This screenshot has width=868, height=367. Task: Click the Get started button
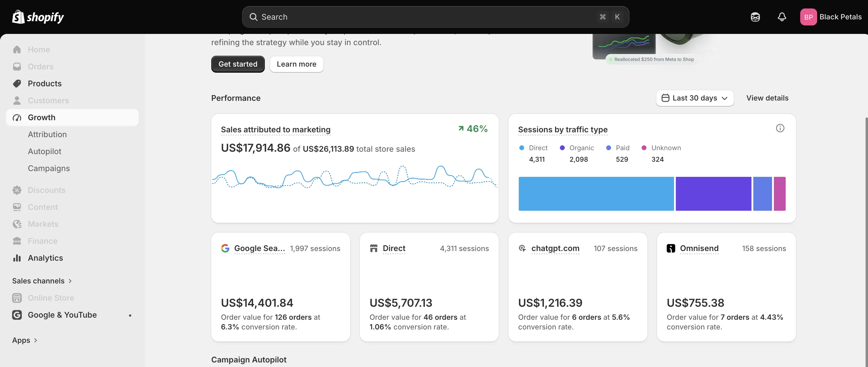tap(238, 64)
